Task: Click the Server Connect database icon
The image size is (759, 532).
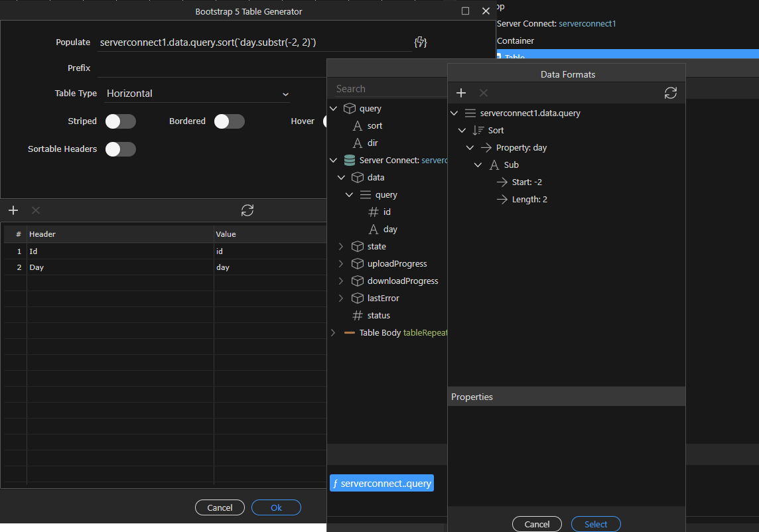Action: [x=350, y=161]
